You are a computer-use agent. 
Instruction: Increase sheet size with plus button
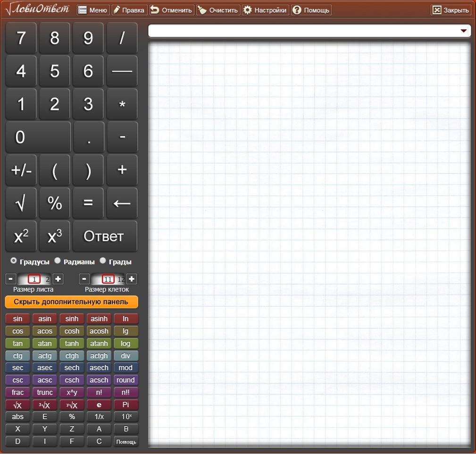(x=58, y=279)
